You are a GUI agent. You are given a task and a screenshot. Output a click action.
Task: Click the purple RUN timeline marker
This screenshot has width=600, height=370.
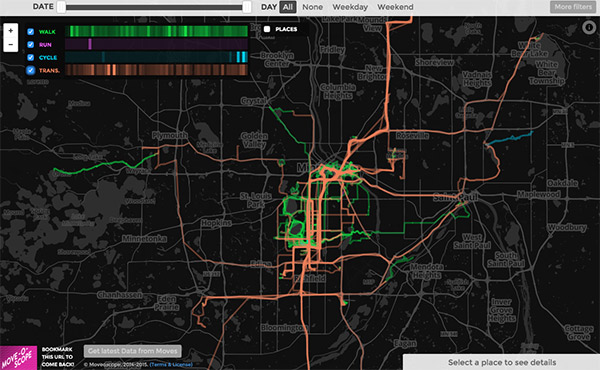pos(90,44)
